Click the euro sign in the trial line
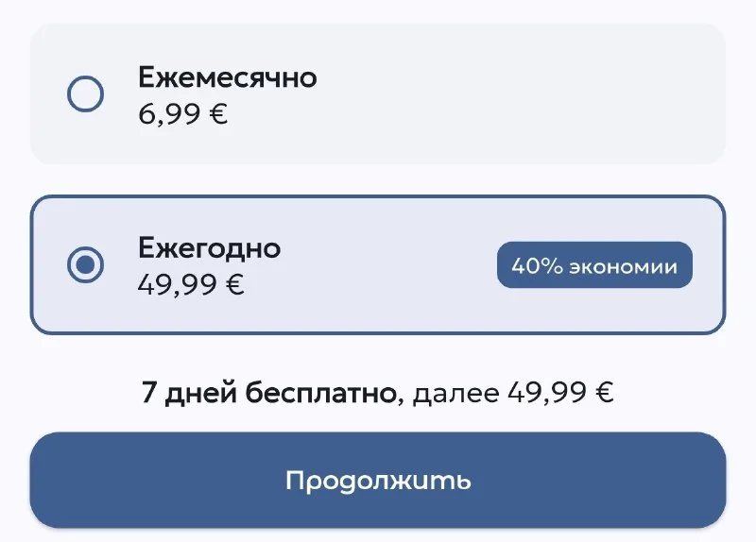The image size is (756, 542). coord(604,393)
